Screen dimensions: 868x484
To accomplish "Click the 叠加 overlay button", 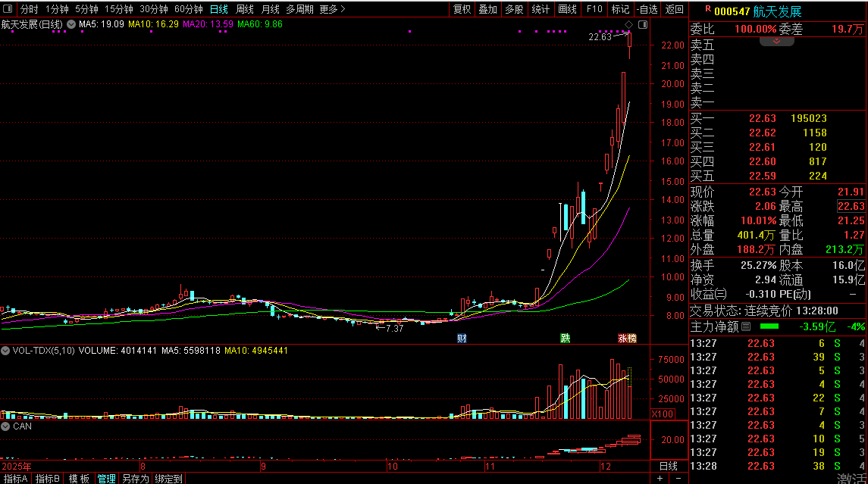I will point(487,9).
